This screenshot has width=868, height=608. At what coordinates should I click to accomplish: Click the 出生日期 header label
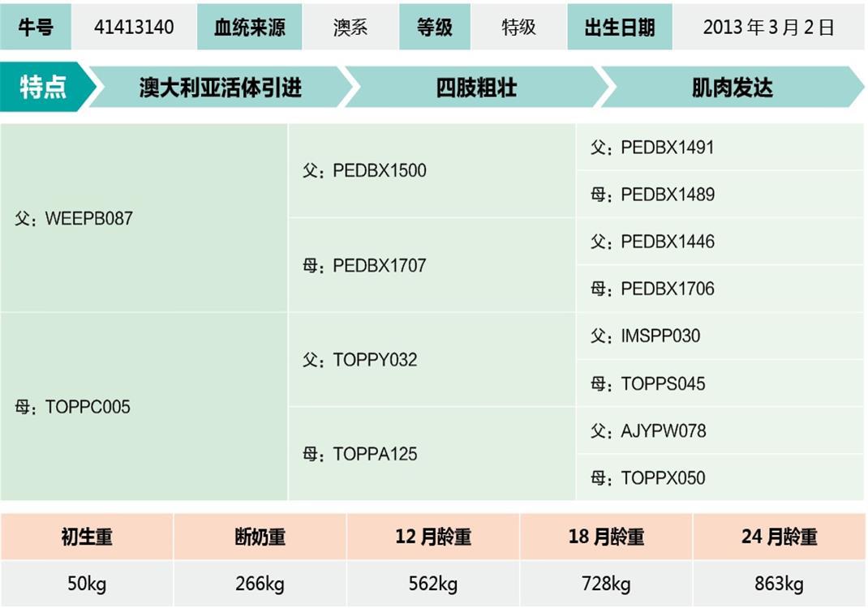tap(620, 27)
